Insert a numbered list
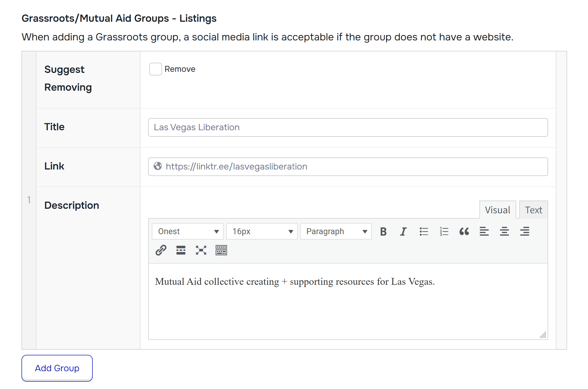The height and width of the screenshot is (389, 588). pyautogui.click(x=444, y=231)
